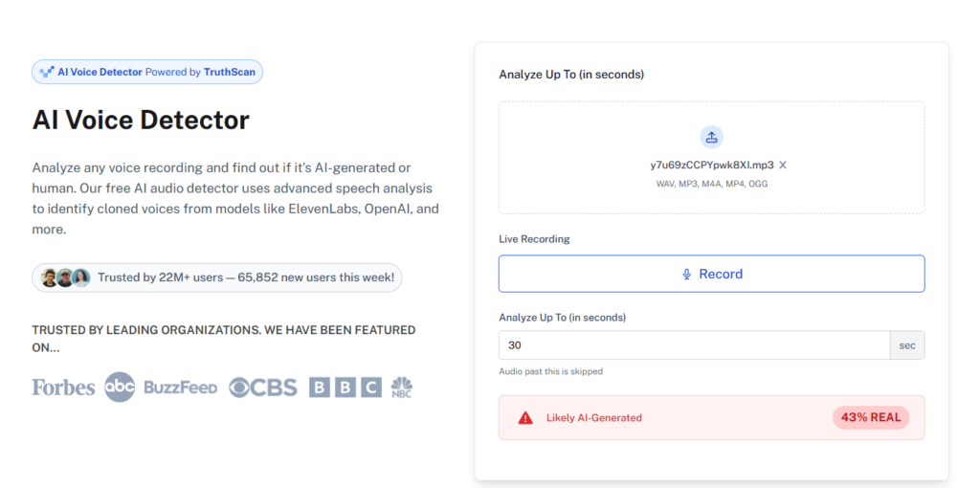This screenshot has height=488, width=980.
Task: Click the user avatars group
Action: tap(65, 277)
